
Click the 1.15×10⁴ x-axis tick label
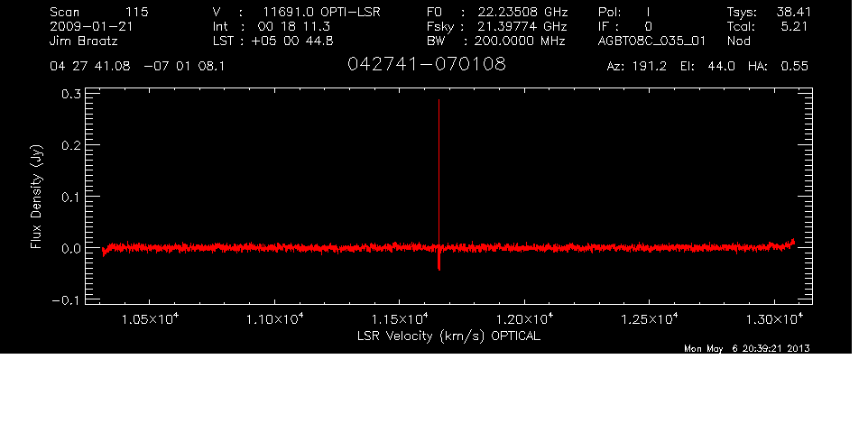pyautogui.click(x=400, y=319)
